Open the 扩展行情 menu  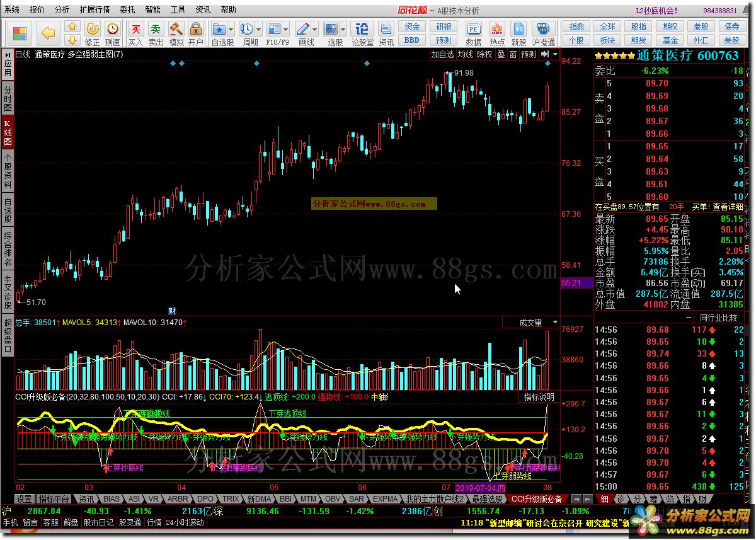pos(94,9)
